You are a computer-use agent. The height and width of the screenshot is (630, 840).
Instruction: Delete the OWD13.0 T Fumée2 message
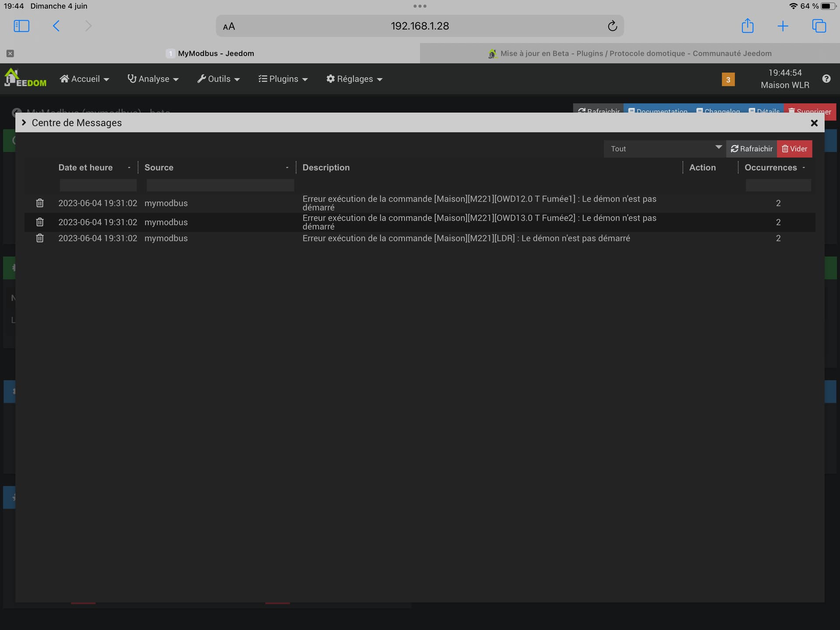(40, 222)
